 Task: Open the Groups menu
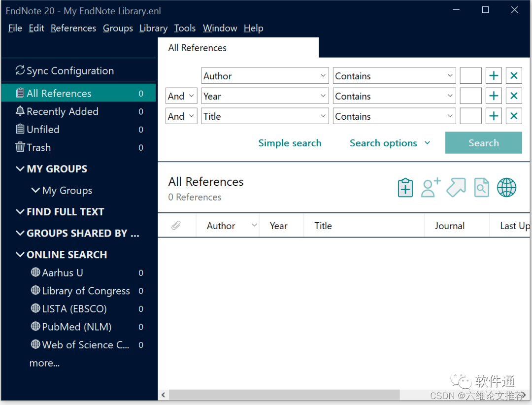118,28
